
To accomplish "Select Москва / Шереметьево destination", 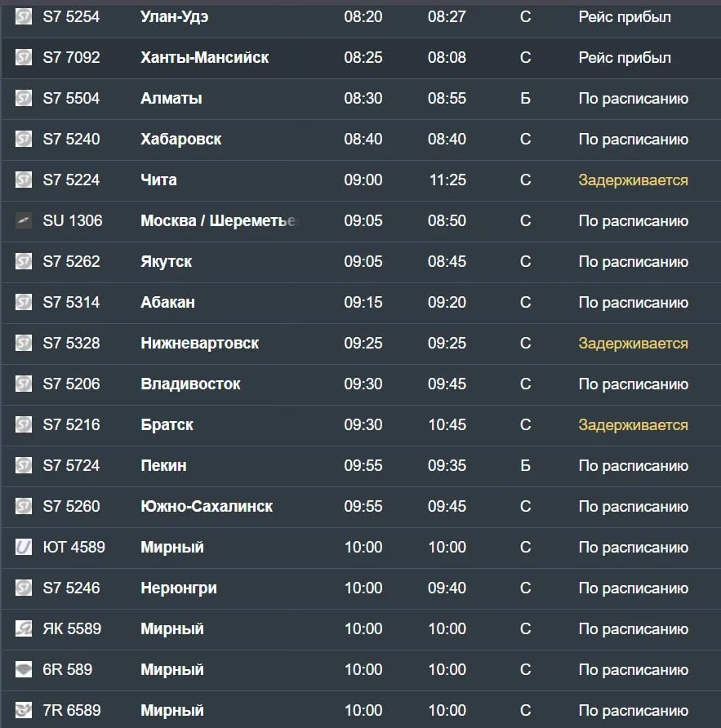I will click(x=218, y=220).
